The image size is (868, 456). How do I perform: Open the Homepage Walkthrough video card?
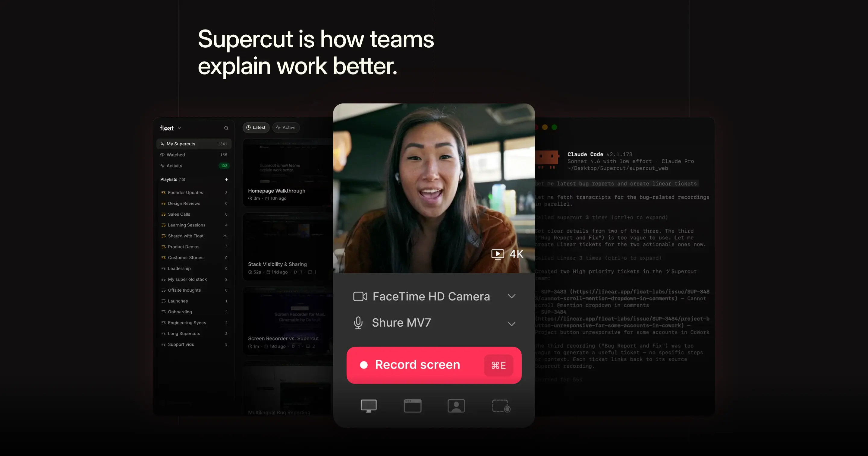point(288,172)
